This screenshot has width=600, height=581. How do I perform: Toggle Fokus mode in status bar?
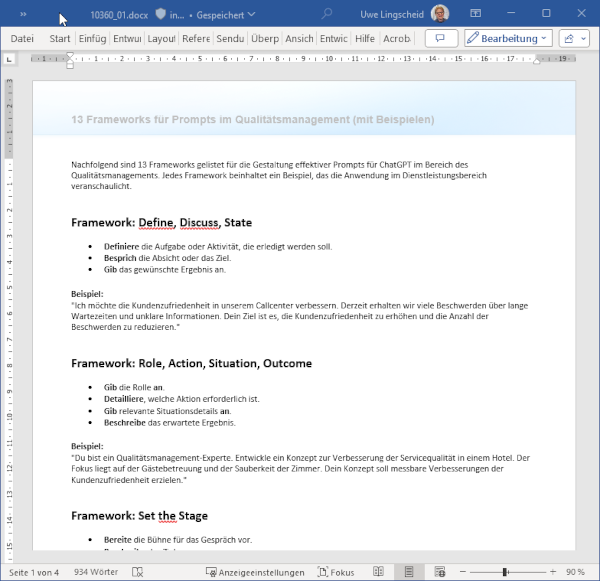[335, 572]
